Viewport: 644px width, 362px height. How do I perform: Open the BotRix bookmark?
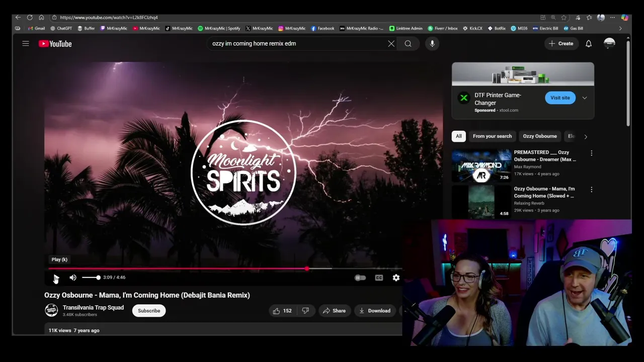pos(497,29)
